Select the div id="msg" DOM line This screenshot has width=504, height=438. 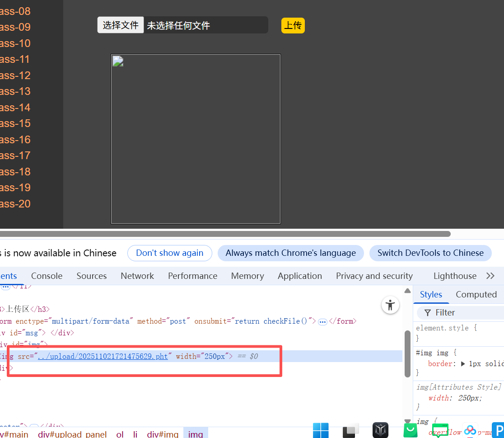(37, 333)
